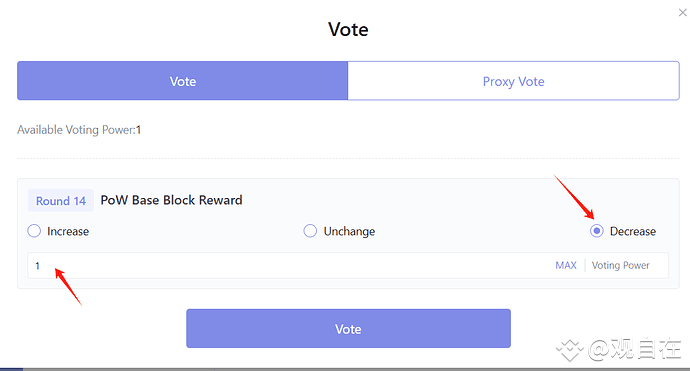
Task: Click the MAX link in the input
Action: [x=566, y=265]
